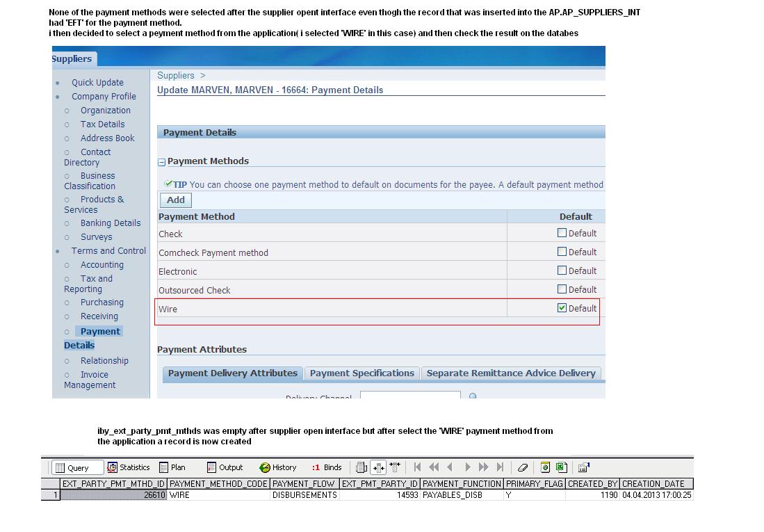Go to next record
This screenshot has width=764, height=532.
pyautogui.click(x=467, y=467)
